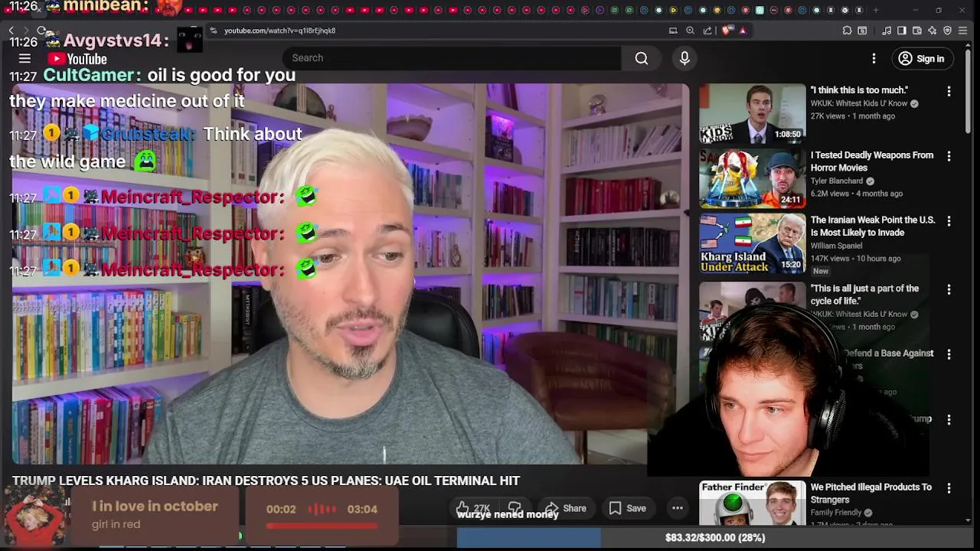Open title "This is all just a part of the cycle"
Image resolution: width=980 pixels, height=551 pixels.
tap(864, 295)
